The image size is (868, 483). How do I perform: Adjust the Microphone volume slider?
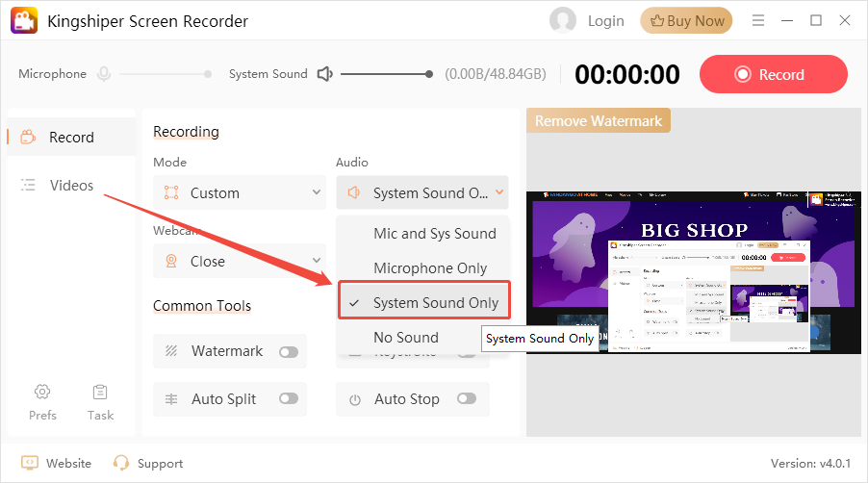click(166, 74)
